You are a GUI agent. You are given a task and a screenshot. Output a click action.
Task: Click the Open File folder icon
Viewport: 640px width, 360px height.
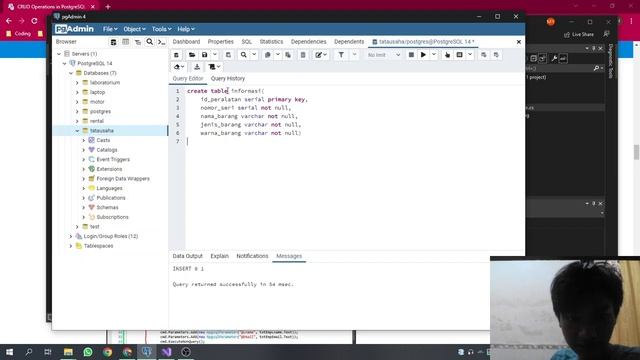tap(192, 55)
